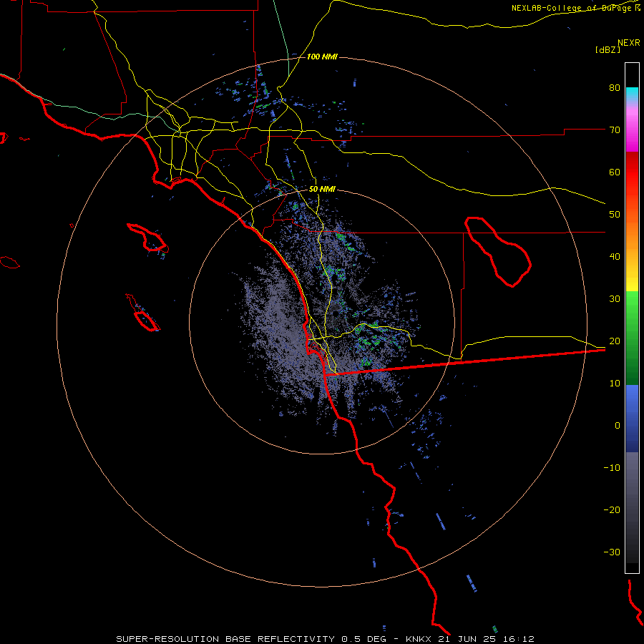
Task: Click the "[dBZ]" unit label
Action: tap(608, 49)
